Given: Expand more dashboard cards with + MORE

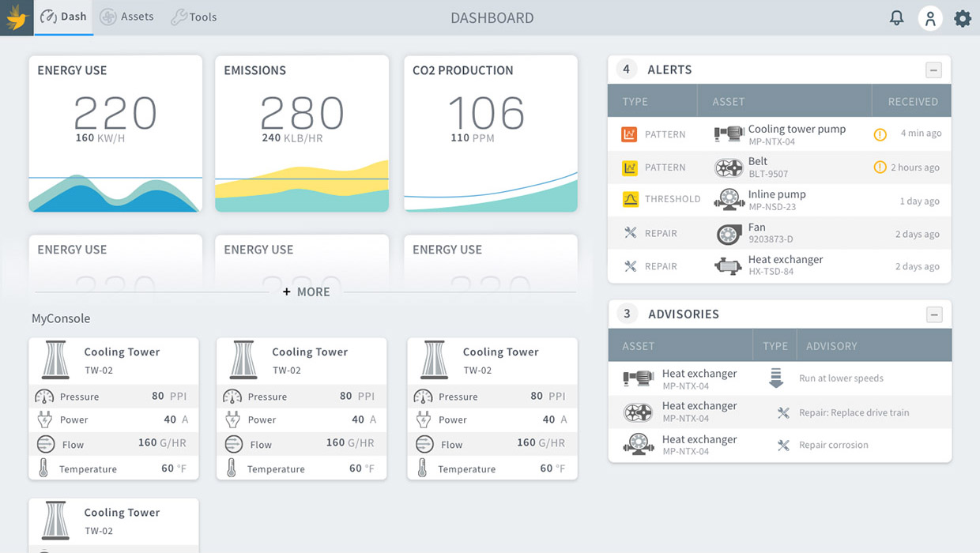Looking at the screenshot, I should tap(307, 292).
